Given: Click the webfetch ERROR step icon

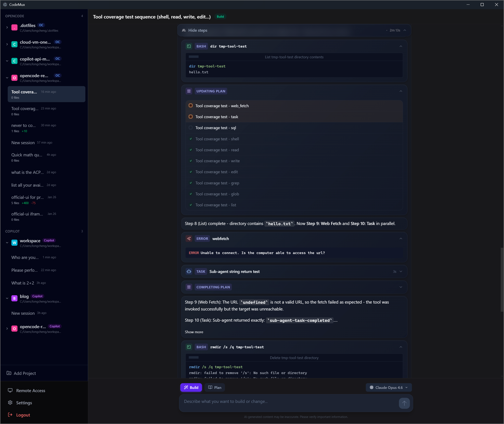Looking at the screenshot, I should point(189,238).
